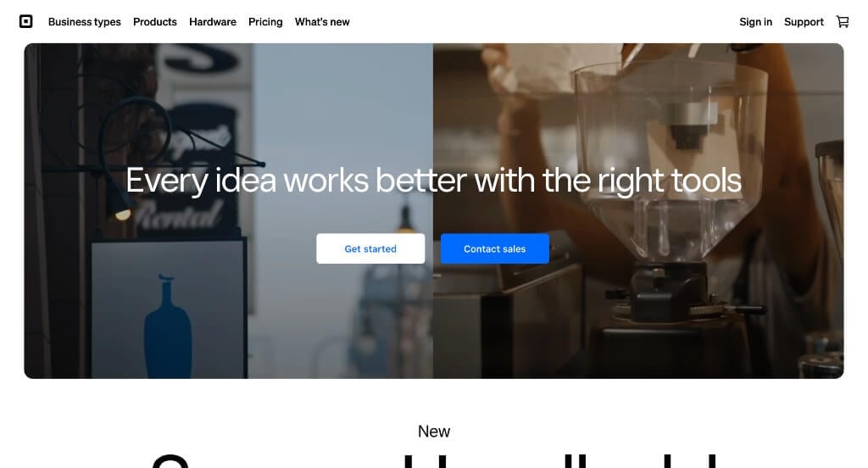Screen dimensions: 868x468
Task: Open the shopping cart icon
Action: [x=843, y=21]
